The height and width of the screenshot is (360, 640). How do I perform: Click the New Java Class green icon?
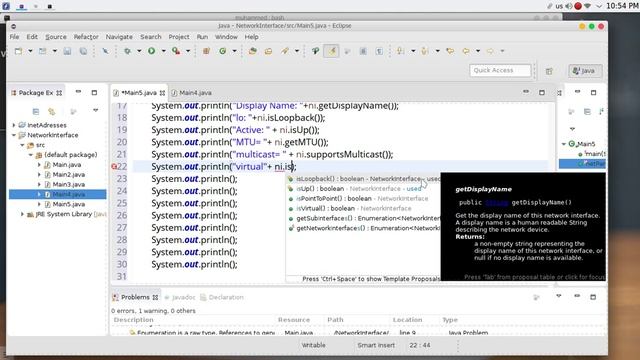222,51
